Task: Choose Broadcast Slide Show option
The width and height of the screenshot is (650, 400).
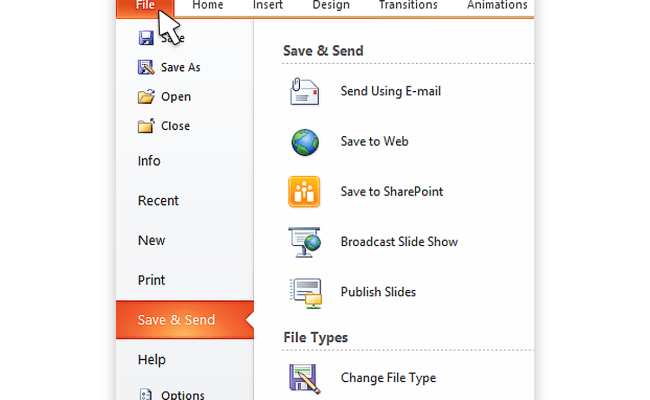Action: pyautogui.click(x=399, y=242)
